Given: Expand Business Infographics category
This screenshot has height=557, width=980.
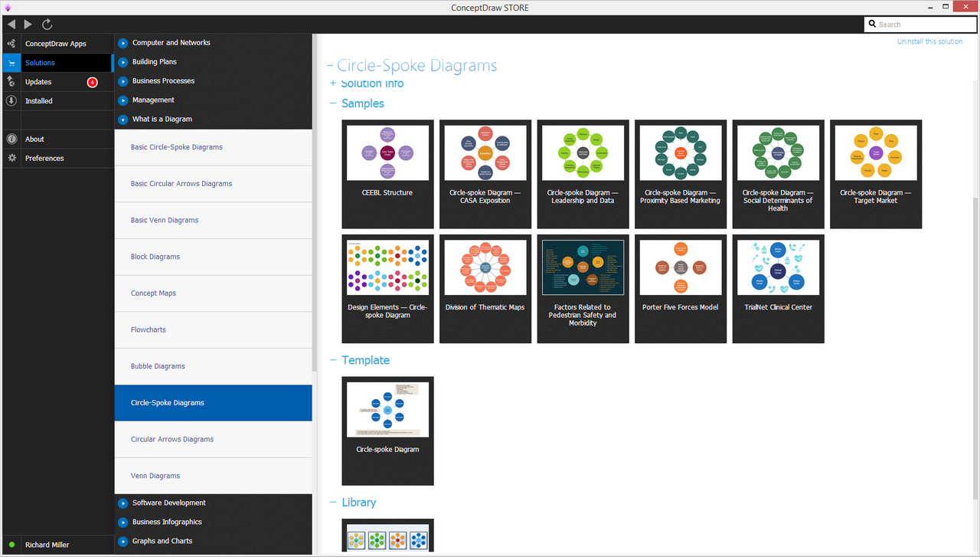Looking at the screenshot, I should click(122, 523).
